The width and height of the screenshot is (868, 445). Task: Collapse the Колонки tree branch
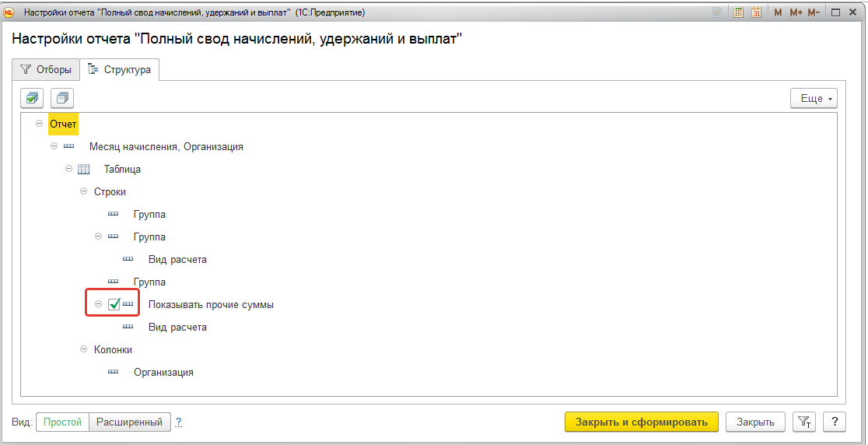[84, 350]
